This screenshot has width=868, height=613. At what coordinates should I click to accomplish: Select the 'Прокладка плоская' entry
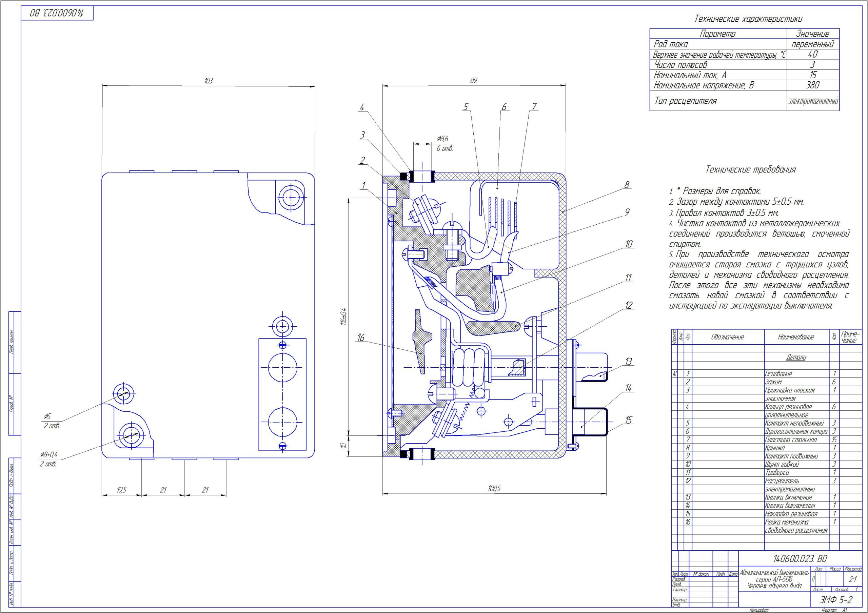[x=789, y=390]
